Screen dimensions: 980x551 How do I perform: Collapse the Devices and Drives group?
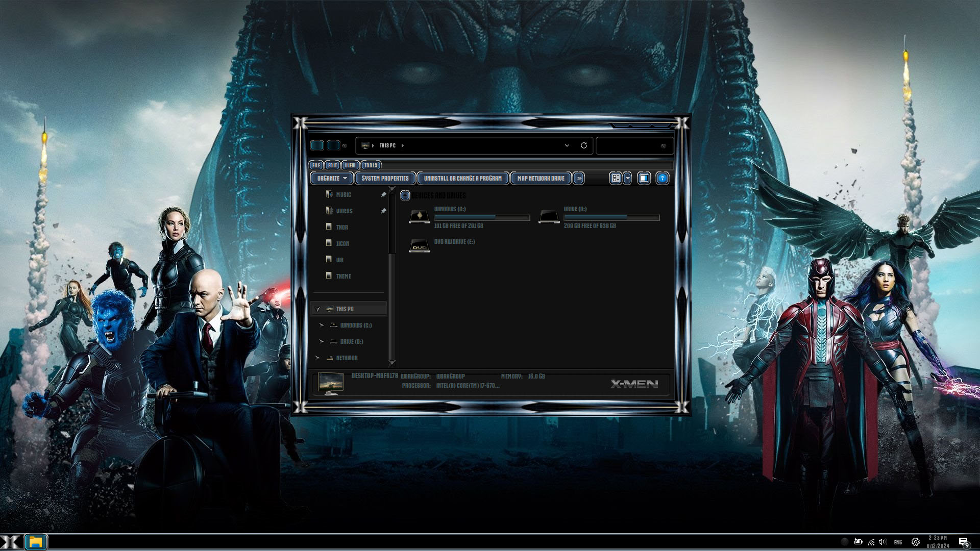click(405, 195)
